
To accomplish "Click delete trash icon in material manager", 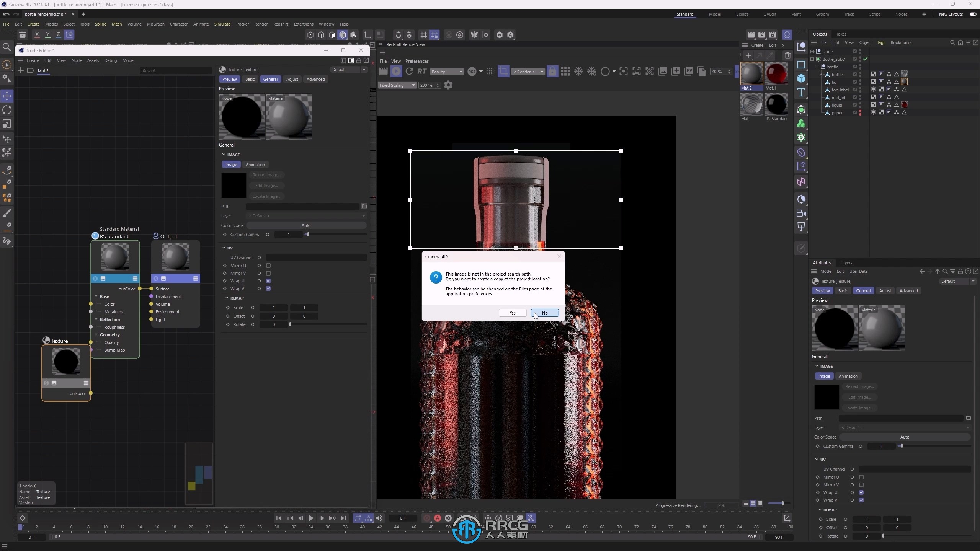I will 787,55.
